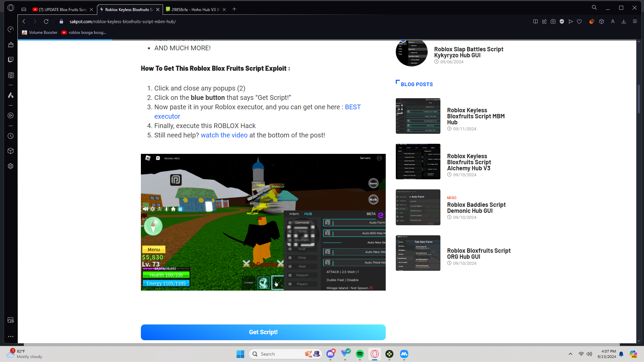This screenshot has height=362, width=644.
Task: Open Spotify from the taskbar
Action: pyautogui.click(x=360, y=354)
